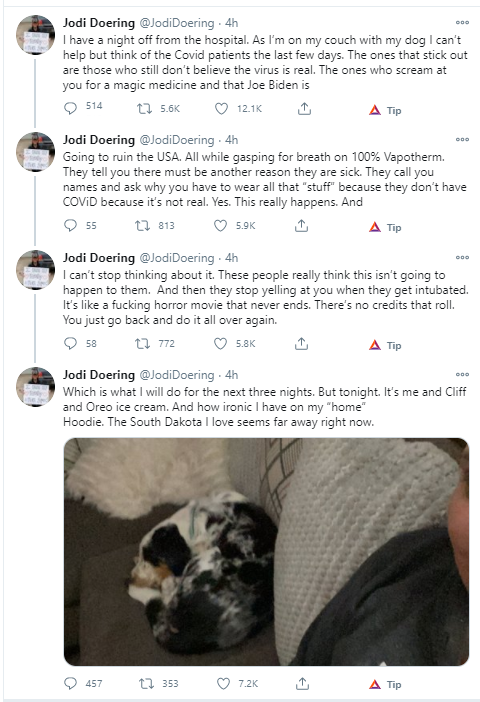Retweet the last tweet showing 353 retweets
Screen dimensions: 480x702
click(146, 684)
